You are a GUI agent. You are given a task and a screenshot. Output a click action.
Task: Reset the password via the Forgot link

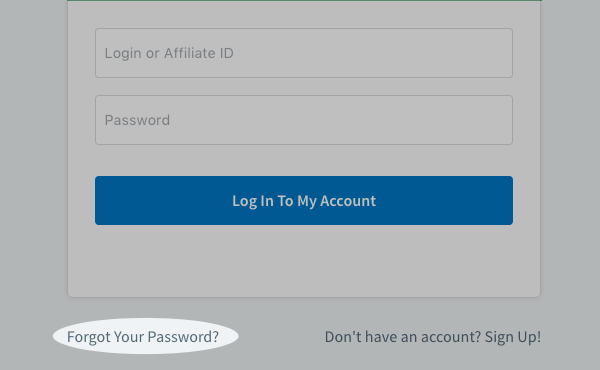point(143,337)
